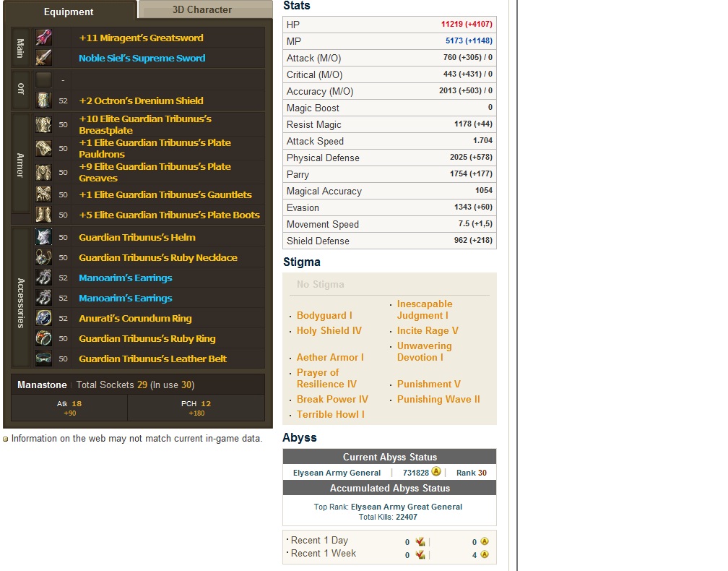Image resolution: width=728 pixels, height=571 pixels.
Task: Click the Elite Guardian Tribunus's Breastplate icon
Action: coord(43,124)
